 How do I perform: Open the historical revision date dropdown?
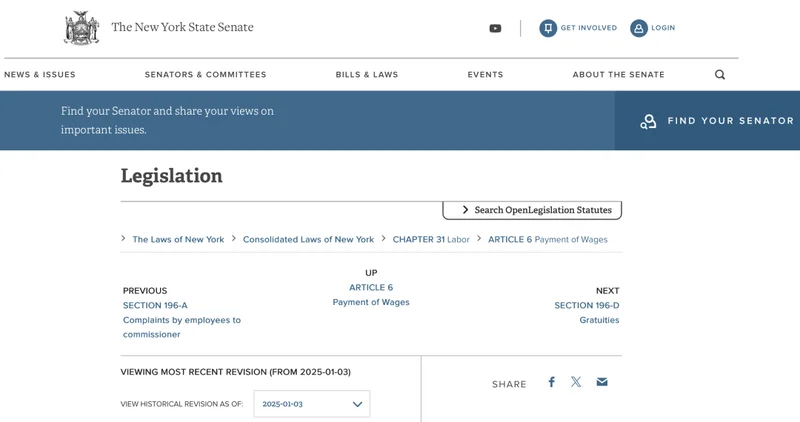pyautogui.click(x=312, y=404)
